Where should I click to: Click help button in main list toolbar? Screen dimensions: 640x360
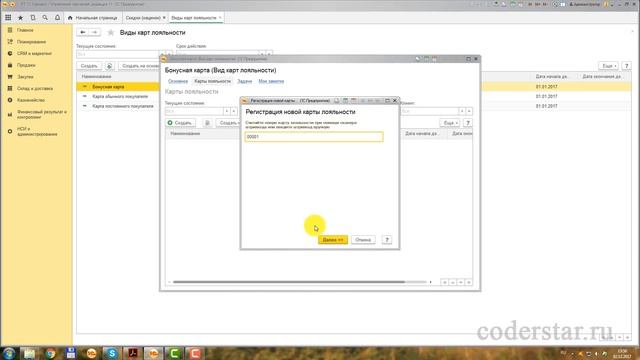click(627, 66)
